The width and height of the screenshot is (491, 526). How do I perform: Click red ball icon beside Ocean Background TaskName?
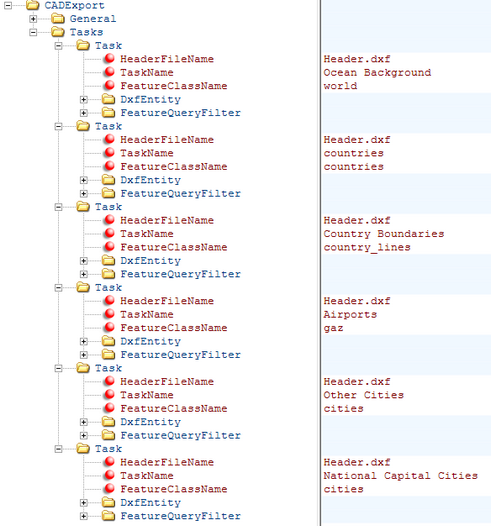pos(109,72)
